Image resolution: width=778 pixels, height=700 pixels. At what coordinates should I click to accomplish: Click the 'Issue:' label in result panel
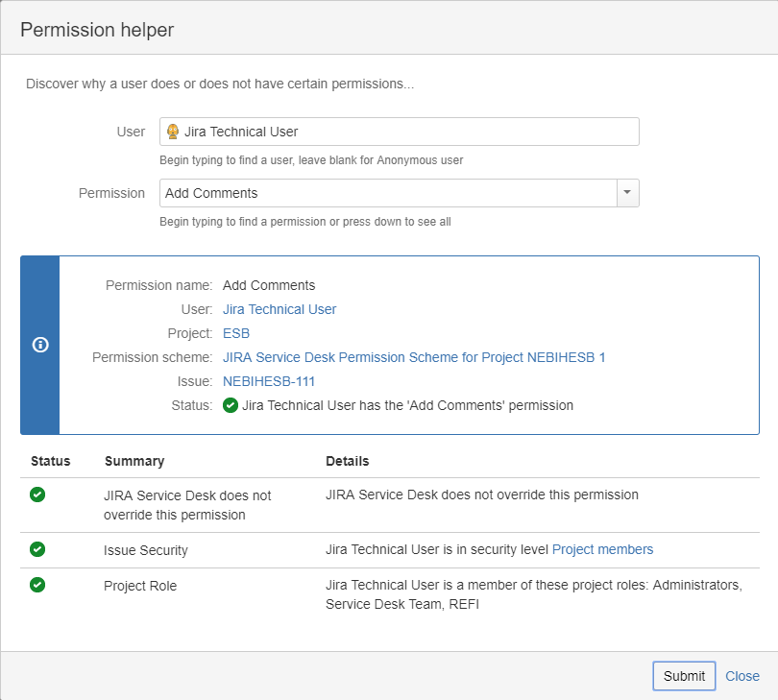tap(194, 381)
